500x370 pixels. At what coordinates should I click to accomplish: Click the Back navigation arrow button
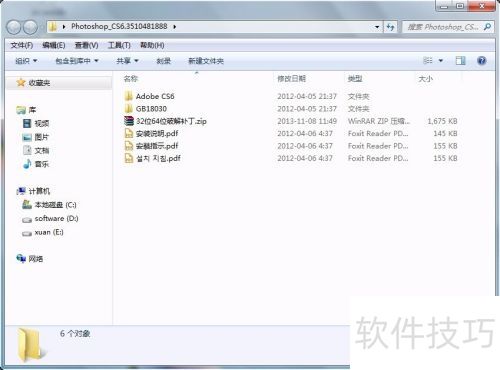[14, 27]
